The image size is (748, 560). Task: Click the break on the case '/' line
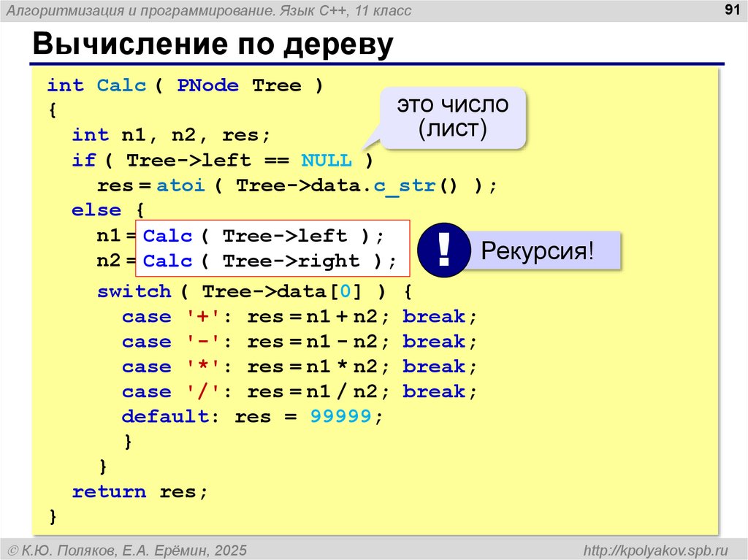[434, 391]
